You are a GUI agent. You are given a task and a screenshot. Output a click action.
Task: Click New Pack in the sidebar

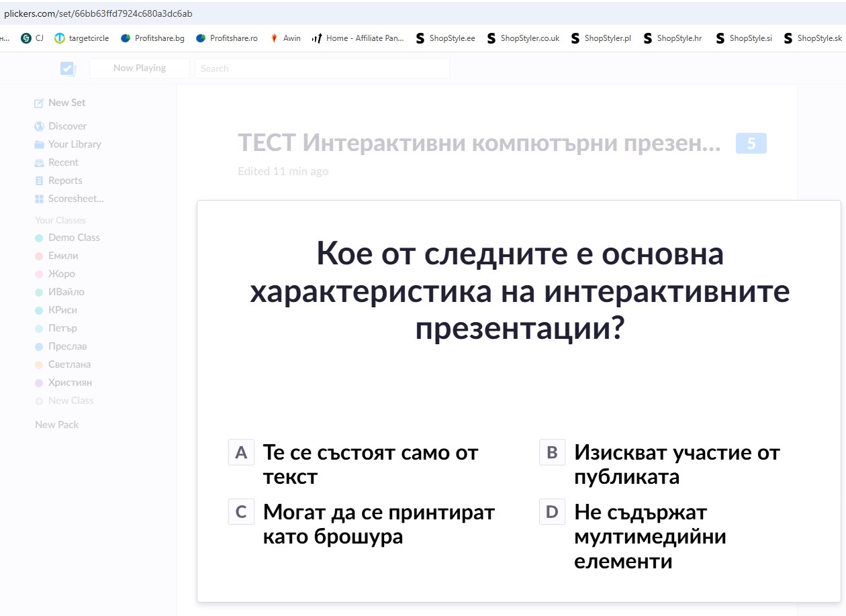[56, 425]
